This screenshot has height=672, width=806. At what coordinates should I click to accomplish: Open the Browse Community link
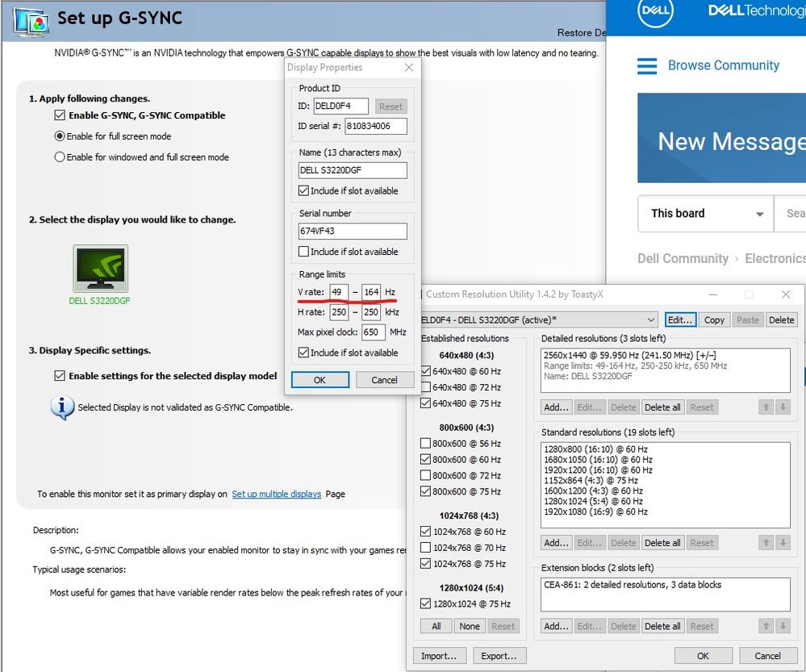point(723,65)
